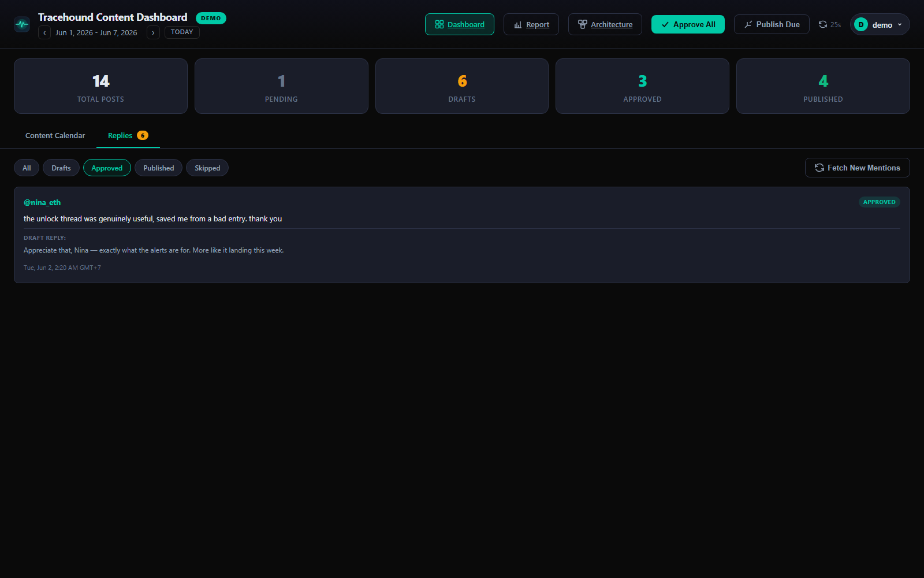Click the mention text about the unlock thread
The image size is (924, 578).
pos(153,218)
